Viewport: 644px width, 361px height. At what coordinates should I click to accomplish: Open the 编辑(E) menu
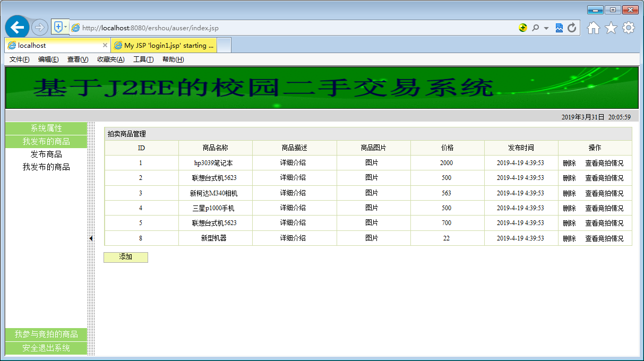48,59
